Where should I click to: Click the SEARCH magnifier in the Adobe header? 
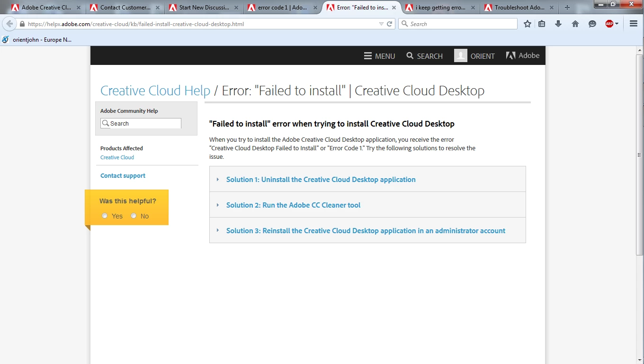click(410, 56)
